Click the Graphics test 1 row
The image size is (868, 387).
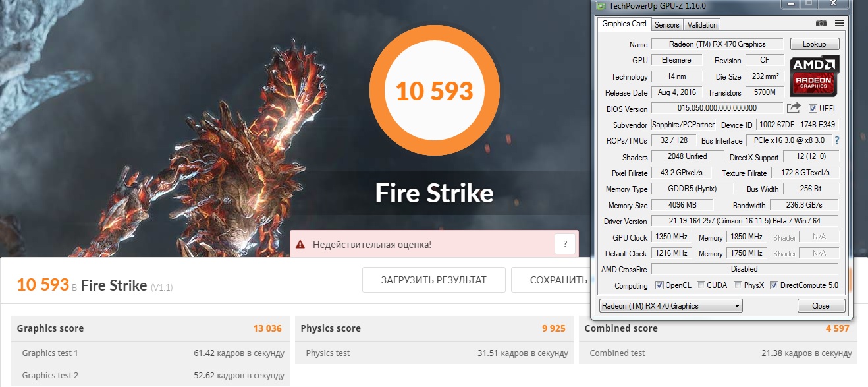point(151,353)
